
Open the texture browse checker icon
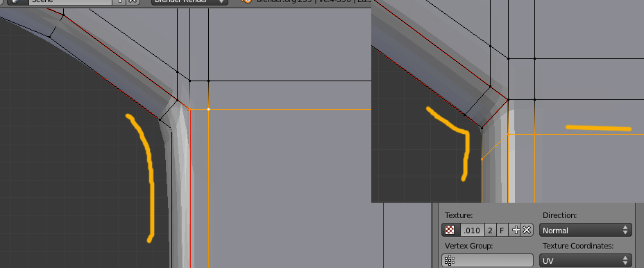(x=450, y=231)
